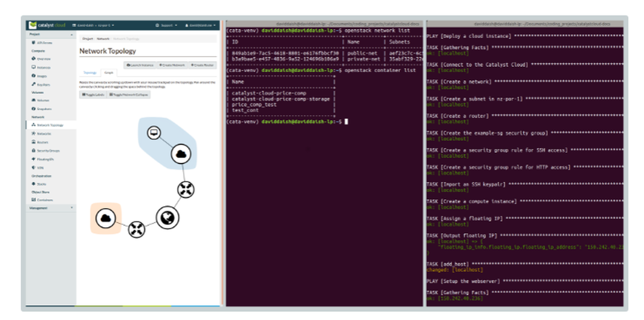Click the Network breadcrumb link

[x=103, y=39]
